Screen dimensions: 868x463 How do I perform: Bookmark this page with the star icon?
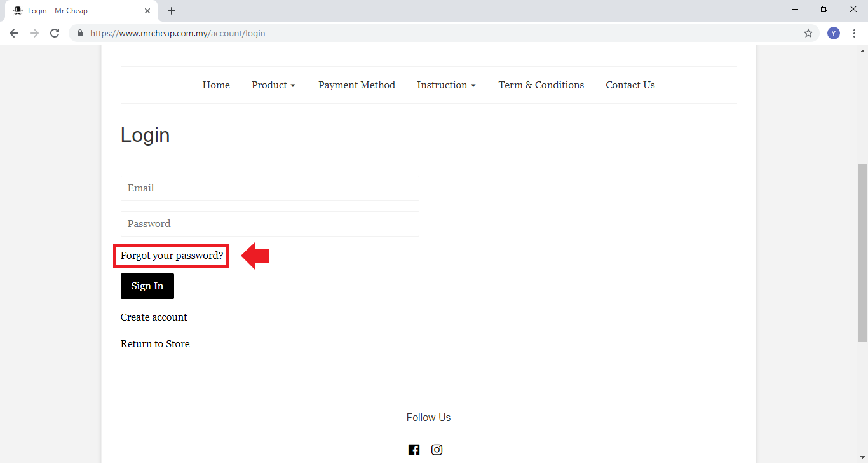pyautogui.click(x=808, y=33)
